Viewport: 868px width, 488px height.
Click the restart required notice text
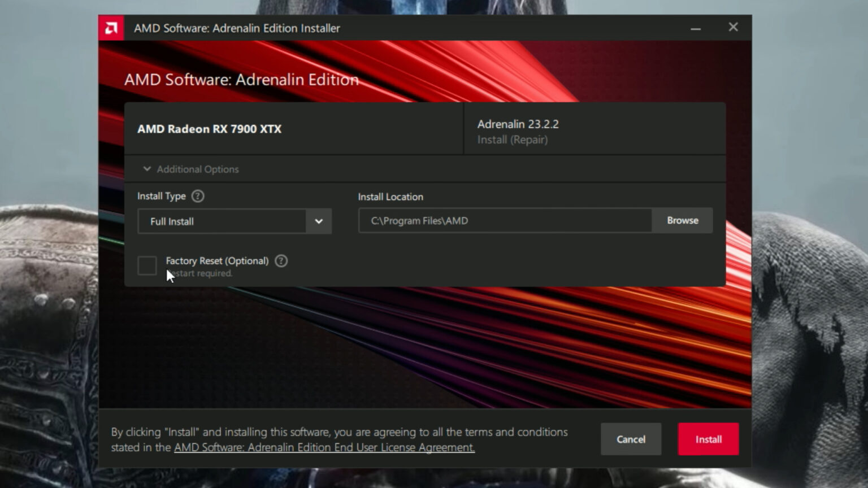(x=199, y=273)
